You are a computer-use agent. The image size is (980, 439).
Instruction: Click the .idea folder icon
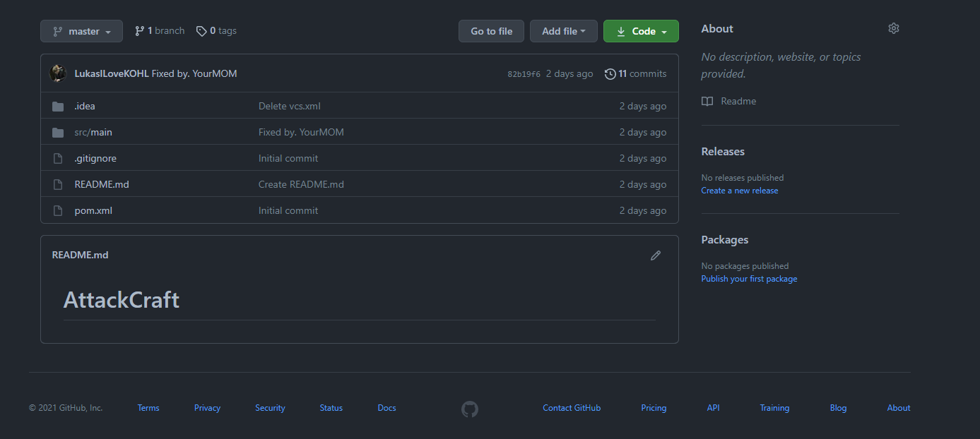(x=58, y=107)
